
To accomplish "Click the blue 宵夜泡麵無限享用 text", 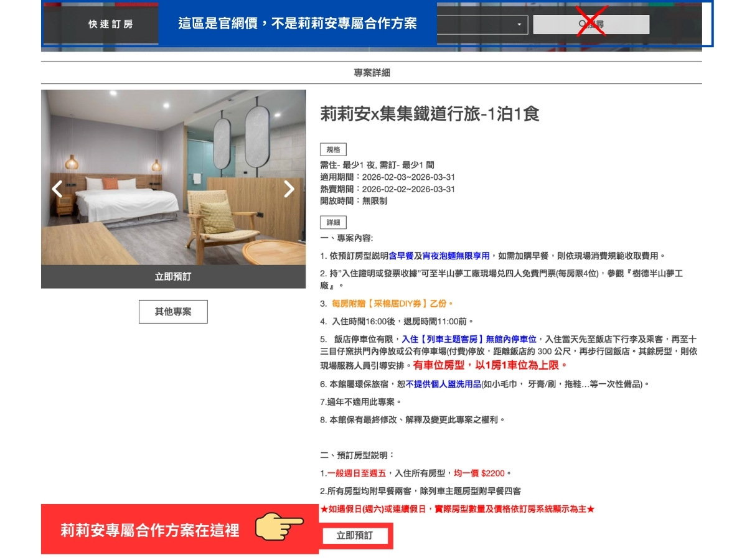I will click(456, 256).
